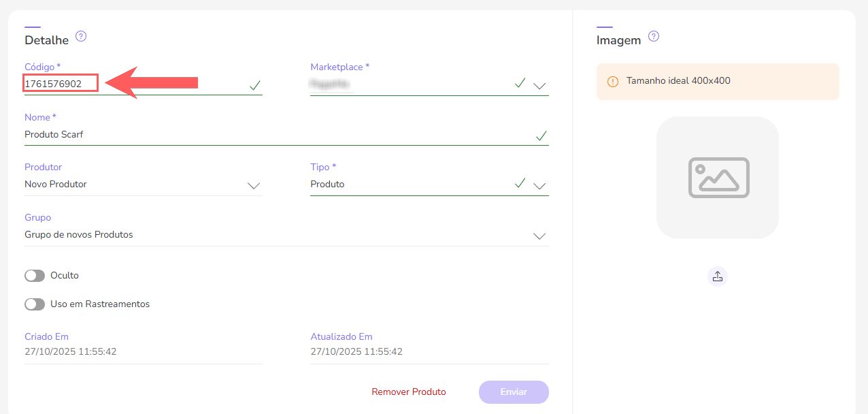This screenshot has width=868, height=414.
Task: Click the upload image icon below placeholder
Action: 717,276
